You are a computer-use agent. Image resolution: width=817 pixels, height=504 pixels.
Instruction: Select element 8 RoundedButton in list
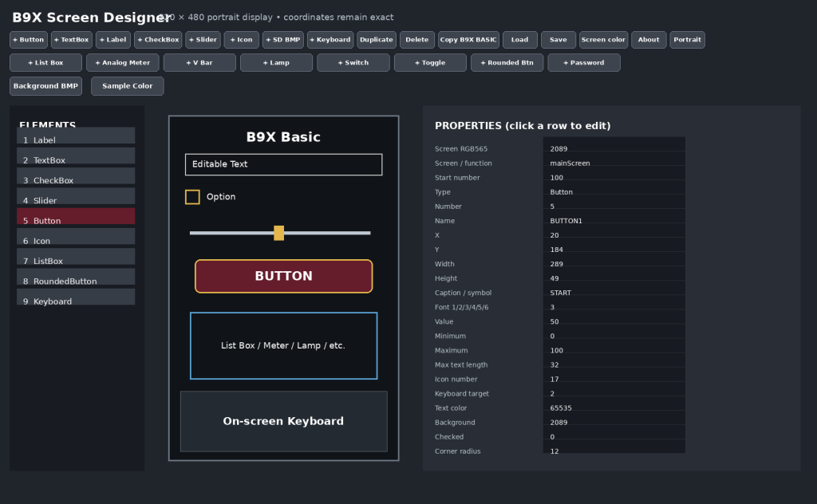(76, 277)
